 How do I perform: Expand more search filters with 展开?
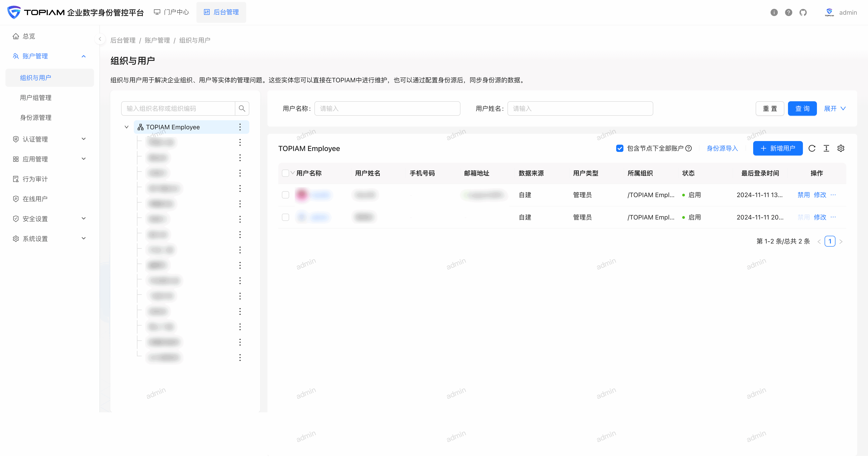pyautogui.click(x=835, y=108)
